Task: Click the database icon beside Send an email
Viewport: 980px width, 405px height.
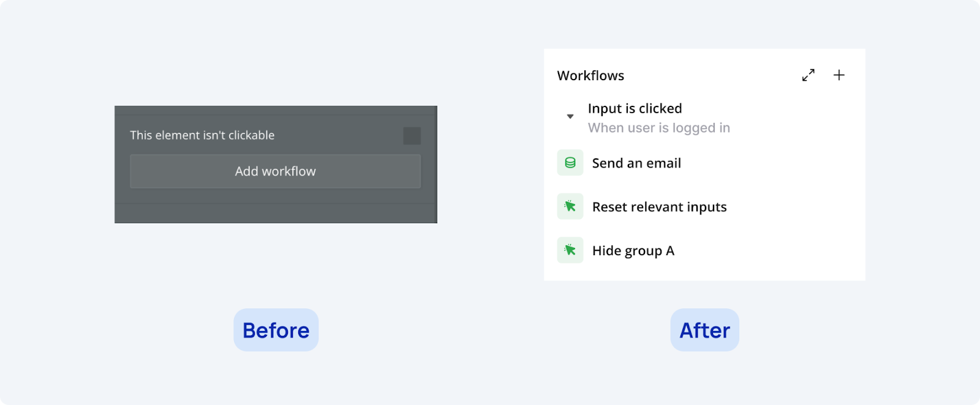Action: coord(570,163)
